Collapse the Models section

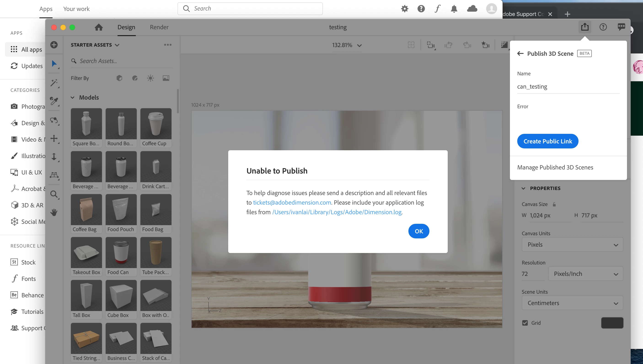[72, 98]
